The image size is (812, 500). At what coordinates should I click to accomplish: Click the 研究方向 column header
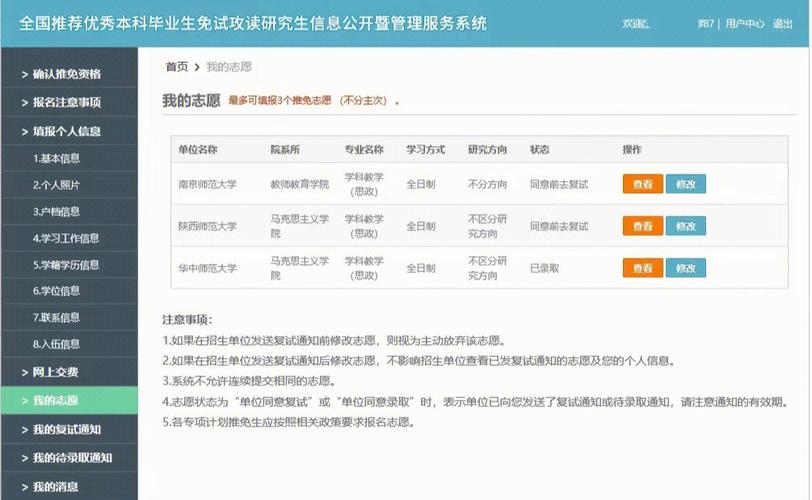tap(487, 150)
